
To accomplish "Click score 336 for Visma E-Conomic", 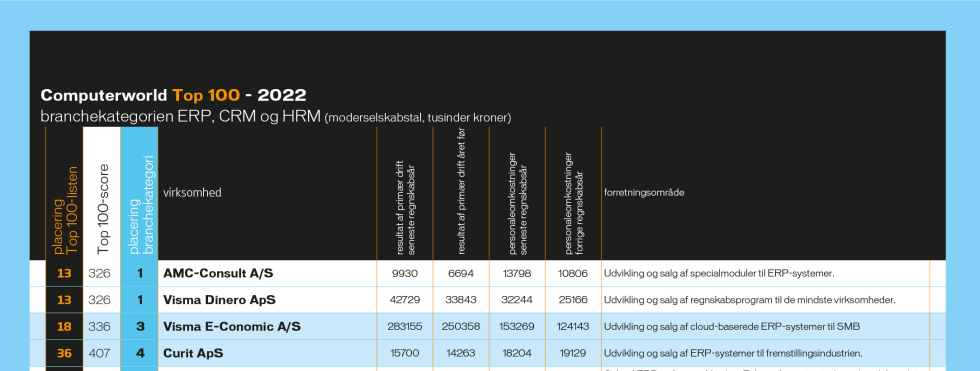I will [99, 326].
